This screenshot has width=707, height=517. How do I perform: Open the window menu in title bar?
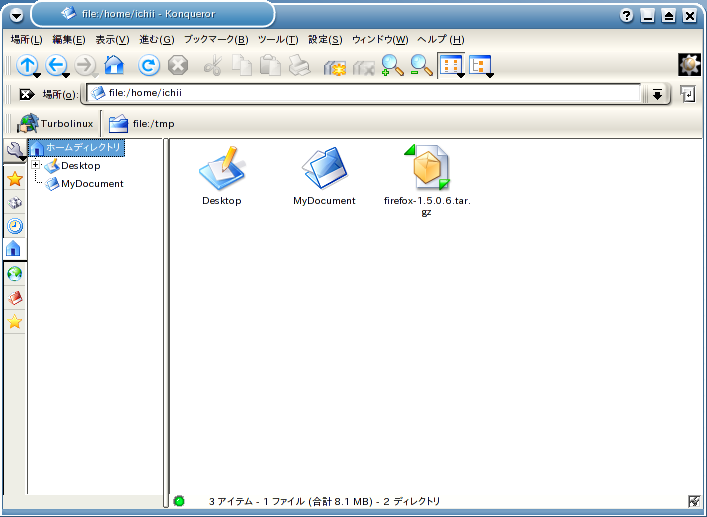click(16, 16)
